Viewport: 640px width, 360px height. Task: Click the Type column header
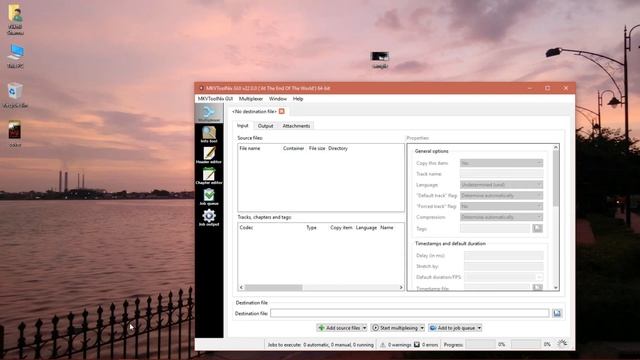311,227
